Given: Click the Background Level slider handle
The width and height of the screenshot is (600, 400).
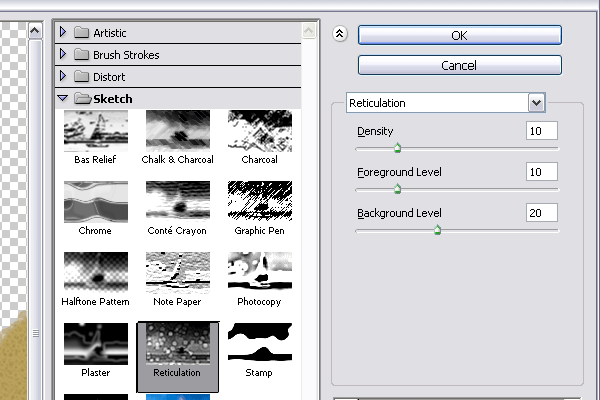Looking at the screenshot, I should pos(438,230).
